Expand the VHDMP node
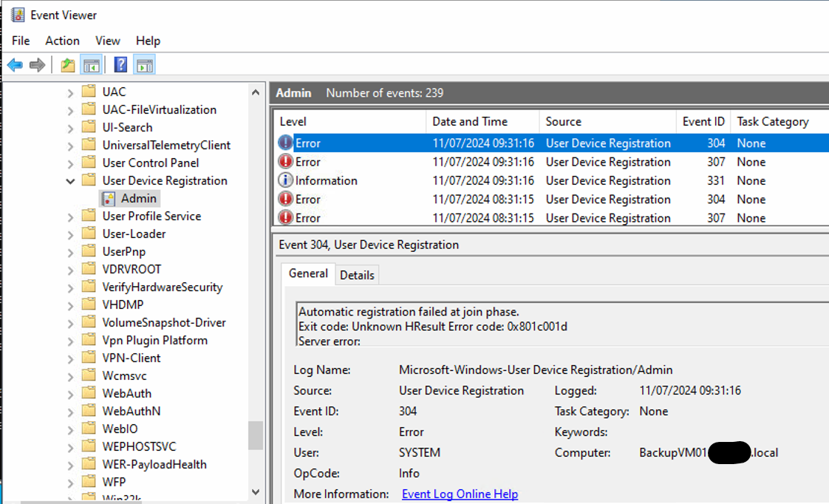Viewport: 829px width, 504px height. [70, 305]
